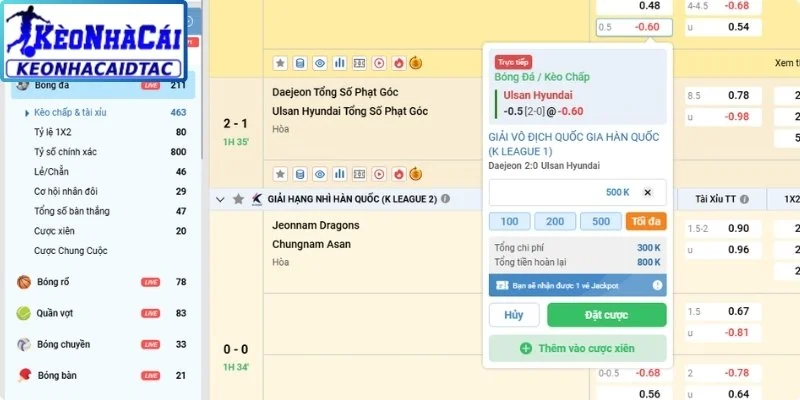The width and height of the screenshot is (800, 400).
Task: Click gold coin icon above Daejeon Tổng Số Phạt Góc
Action: pos(416,63)
